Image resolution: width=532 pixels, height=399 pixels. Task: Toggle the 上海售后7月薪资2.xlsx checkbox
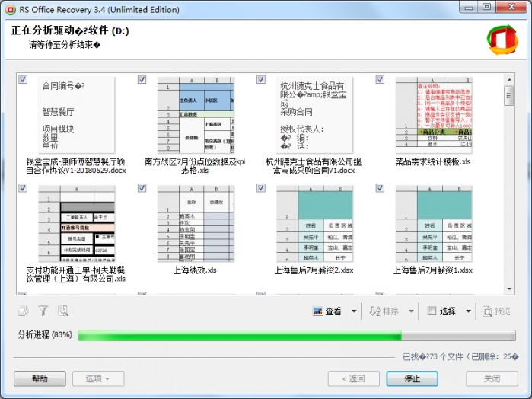[261, 188]
